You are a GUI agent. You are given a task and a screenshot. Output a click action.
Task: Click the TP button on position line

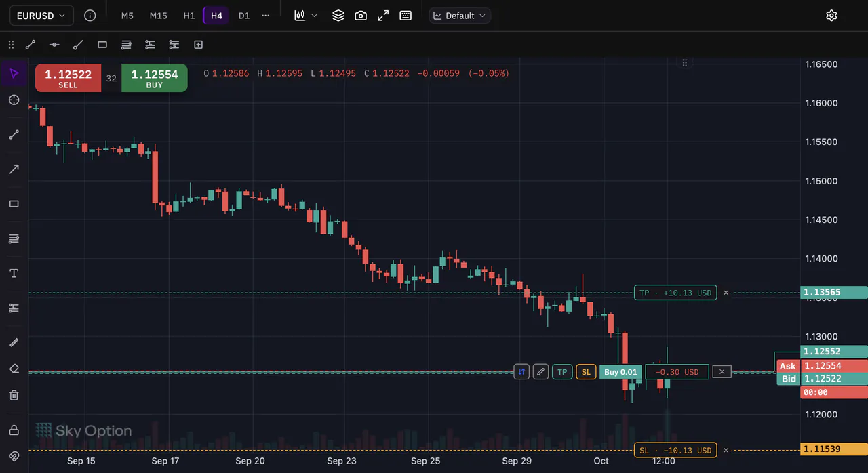[562, 372]
